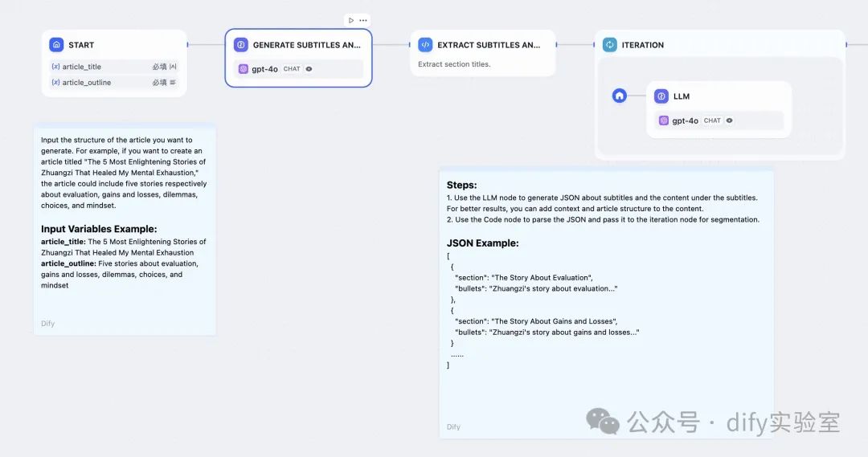The image size is (868, 457).
Task: Click the Steps JSON Example note
Action: pyautogui.click(x=606, y=304)
